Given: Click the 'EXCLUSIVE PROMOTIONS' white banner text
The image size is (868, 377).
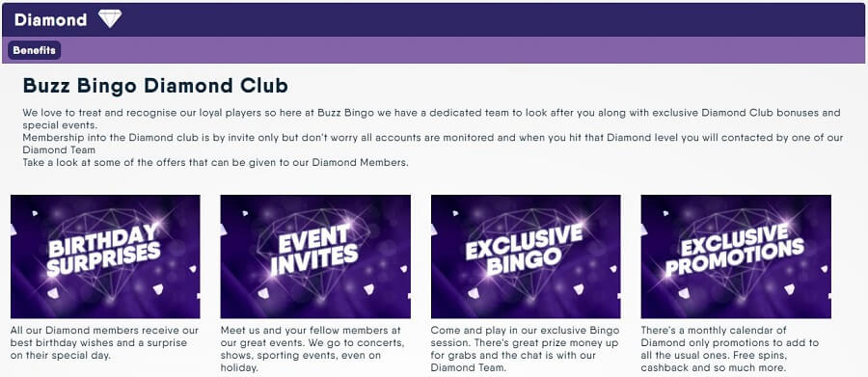Looking at the screenshot, I should (x=735, y=249).
